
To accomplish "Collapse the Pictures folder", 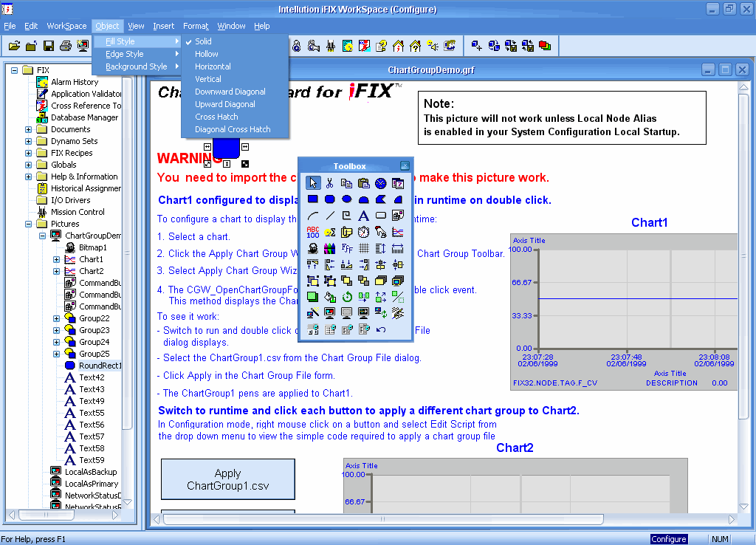I will 29,224.
